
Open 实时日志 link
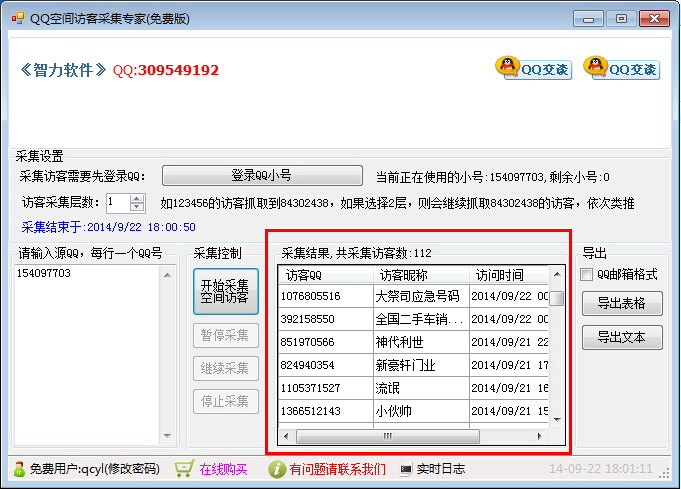[441, 469]
